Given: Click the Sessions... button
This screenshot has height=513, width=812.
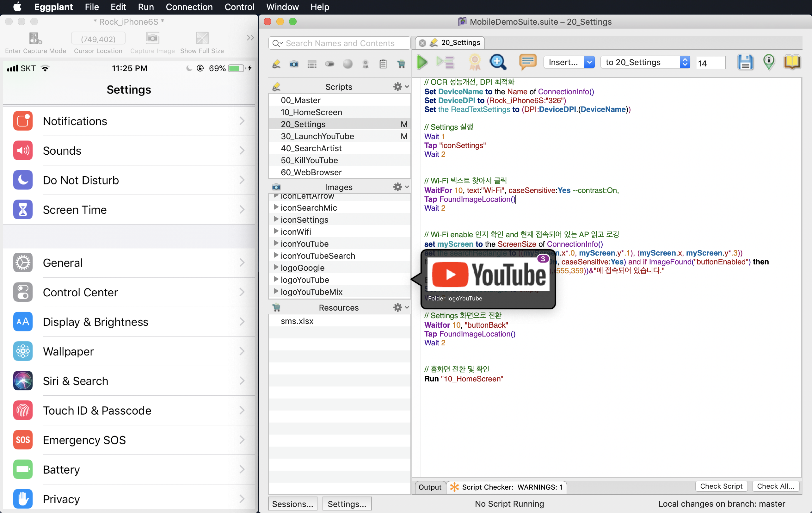Looking at the screenshot, I should pyautogui.click(x=292, y=504).
